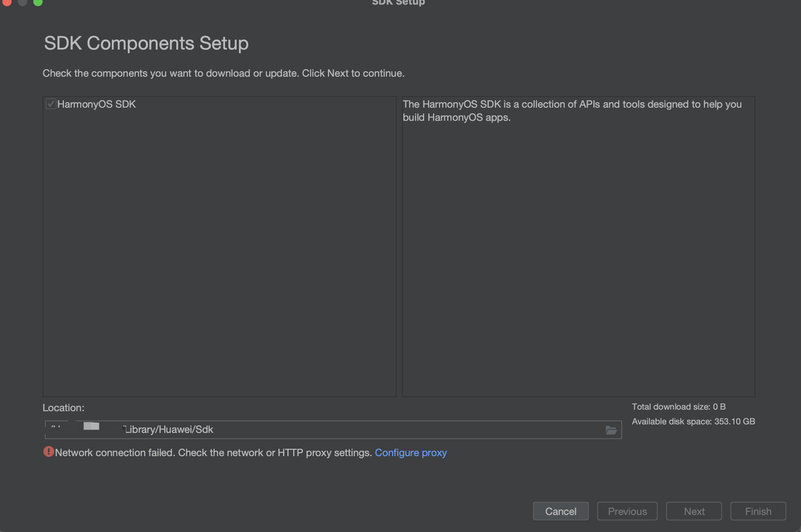The height and width of the screenshot is (532, 801).
Task: Maximize window using the green button
Action: (x=38, y=2)
